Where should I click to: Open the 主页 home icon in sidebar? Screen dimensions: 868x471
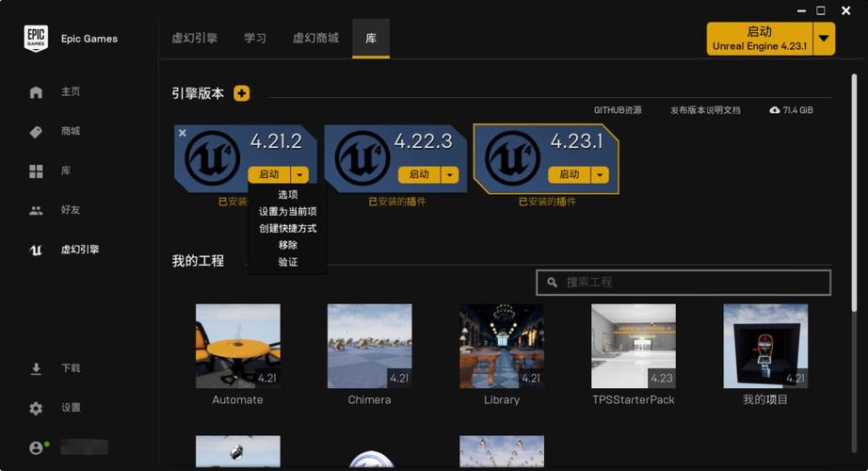36,92
